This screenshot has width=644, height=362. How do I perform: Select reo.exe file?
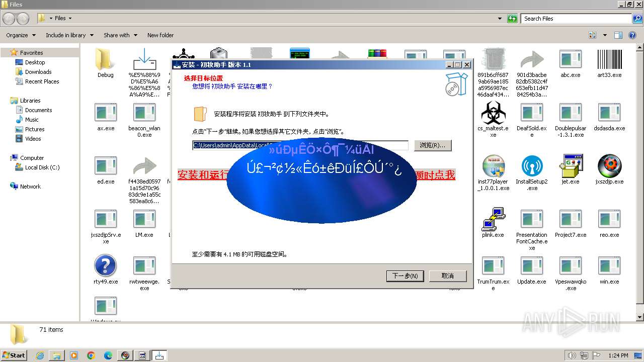[609, 219]
